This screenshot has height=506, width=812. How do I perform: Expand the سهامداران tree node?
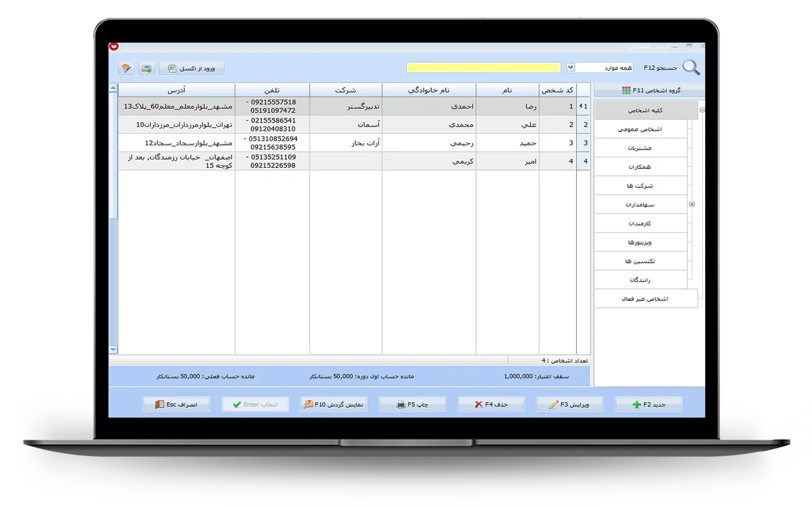[692, 204]
